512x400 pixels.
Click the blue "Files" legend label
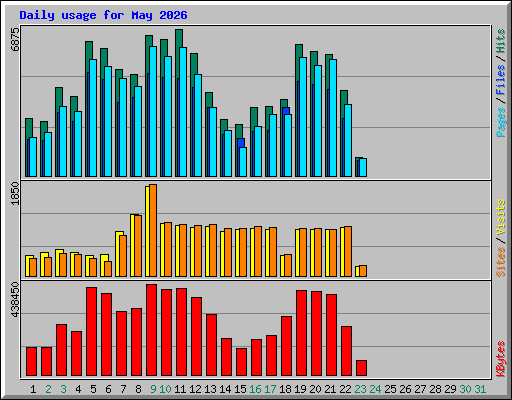[500, 80]
